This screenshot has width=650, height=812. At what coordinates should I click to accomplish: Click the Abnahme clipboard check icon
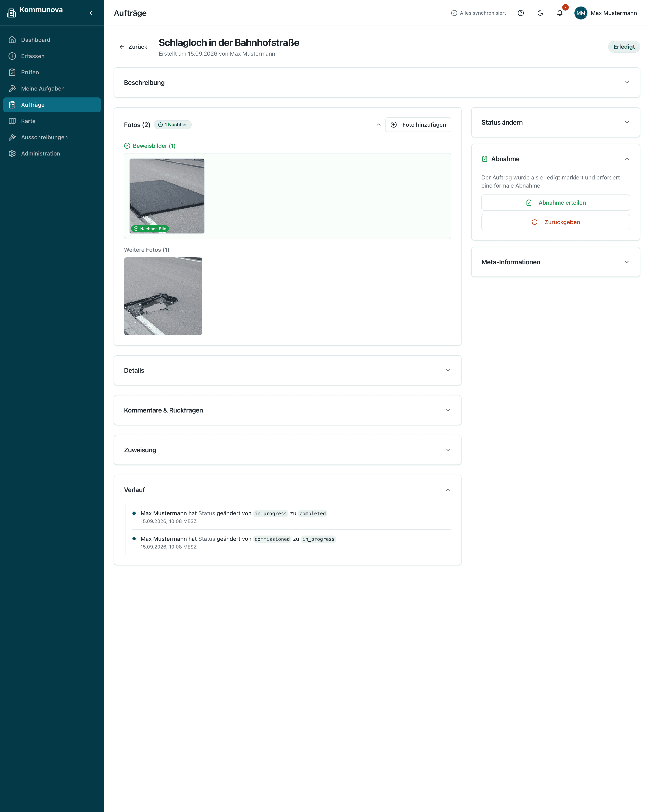(485, 159)
